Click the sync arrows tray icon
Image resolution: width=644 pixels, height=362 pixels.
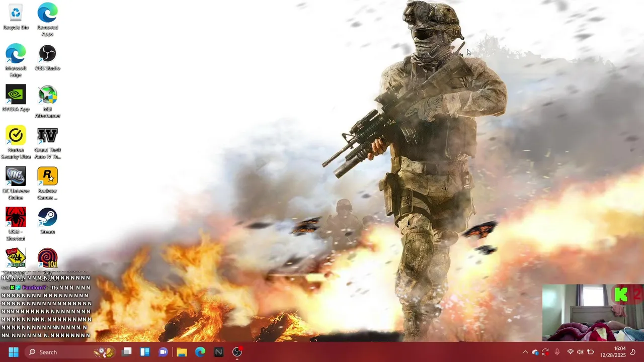pos(545,352)
